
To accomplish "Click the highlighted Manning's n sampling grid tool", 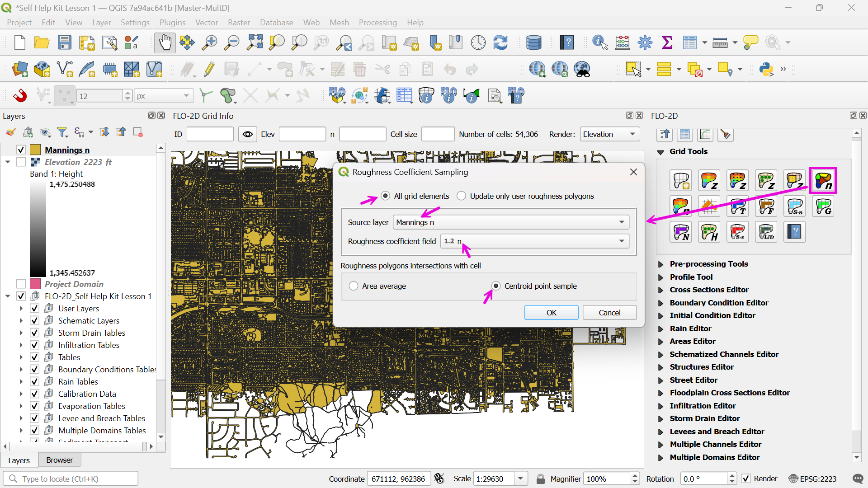I will [823, 181].
